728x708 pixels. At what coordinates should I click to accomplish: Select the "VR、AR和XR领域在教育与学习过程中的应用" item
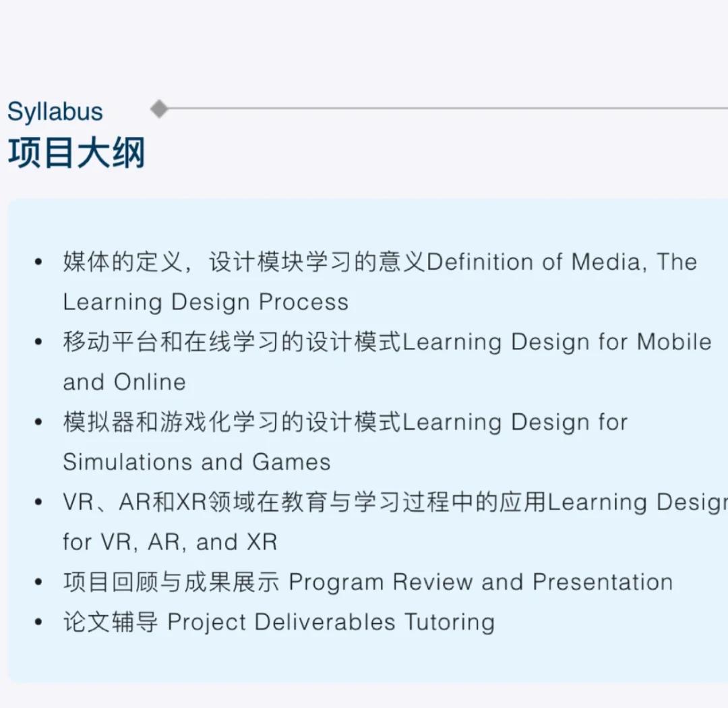coord(395,521)
